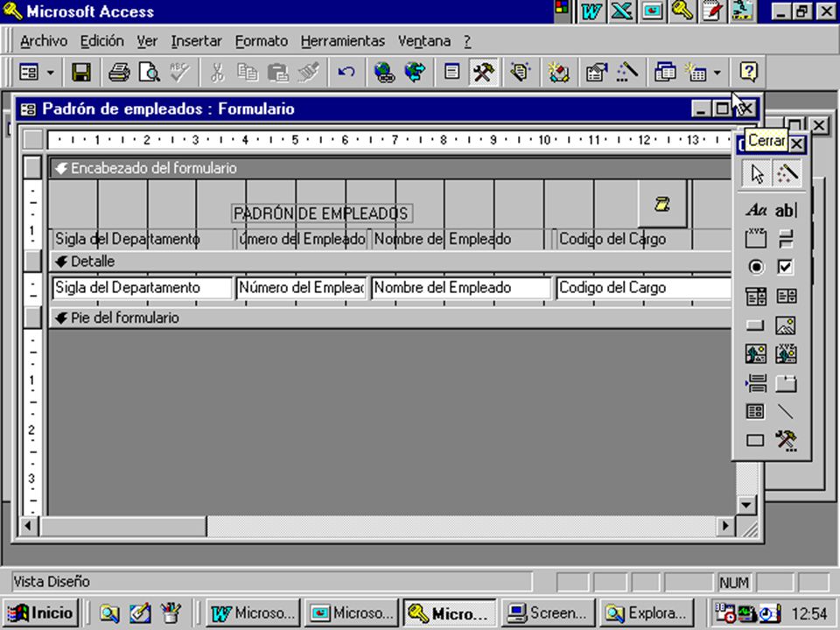Toggle the Toolbox hammer-and-wrench toolbar button
The width and height of the screenshot is (840, 630).
coord(483,72)
